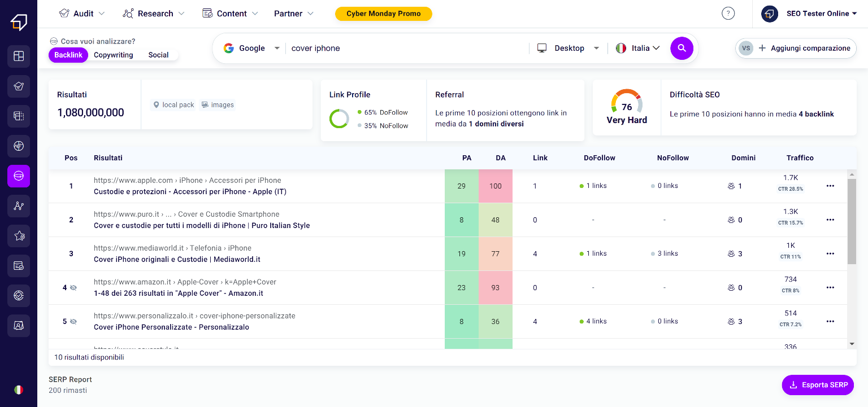Image resolution: width=868 pixels, height=407 pixels.
Task: Click the scrollbar down arrow
Action: (852, 344)
